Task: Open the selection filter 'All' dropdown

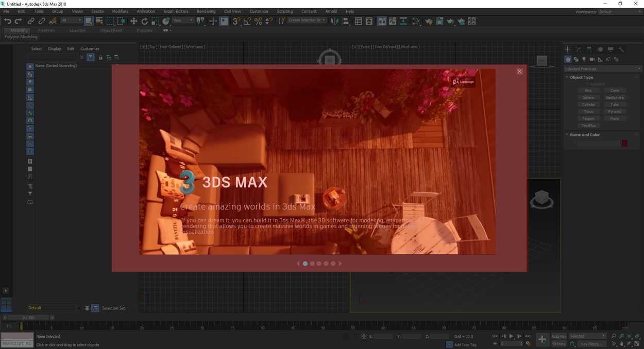Action: [71, 21]
